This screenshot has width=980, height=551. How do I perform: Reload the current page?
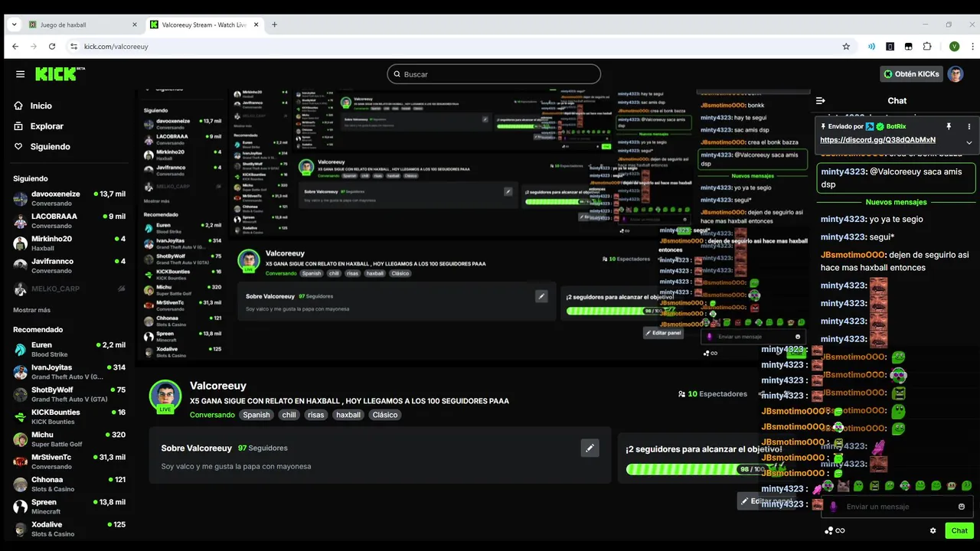point(52,47)
